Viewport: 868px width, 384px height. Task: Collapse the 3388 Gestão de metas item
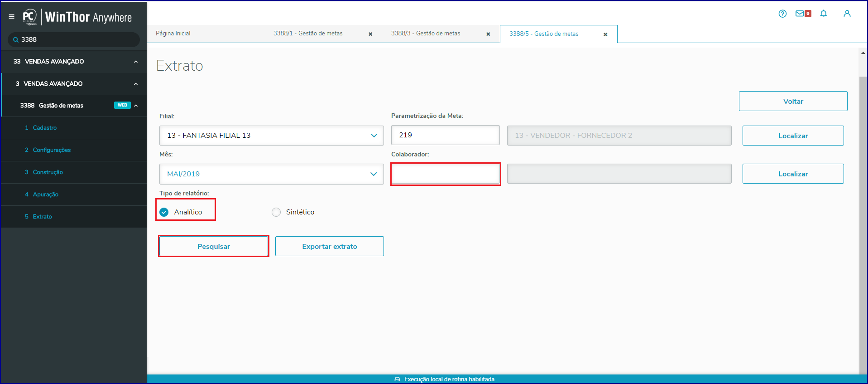click(136, 106)
